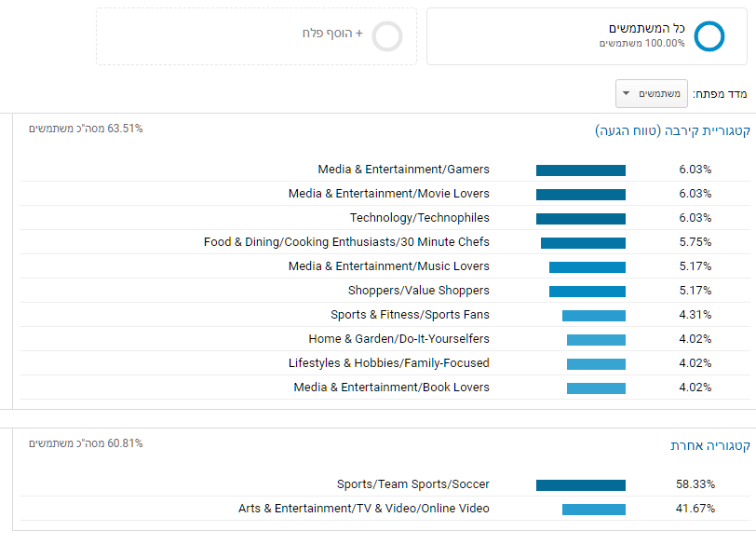Click the Media & Entertainment/Music Lovers label
The width and height of the screenshot is (756, 558).
[x=388, y=266]
